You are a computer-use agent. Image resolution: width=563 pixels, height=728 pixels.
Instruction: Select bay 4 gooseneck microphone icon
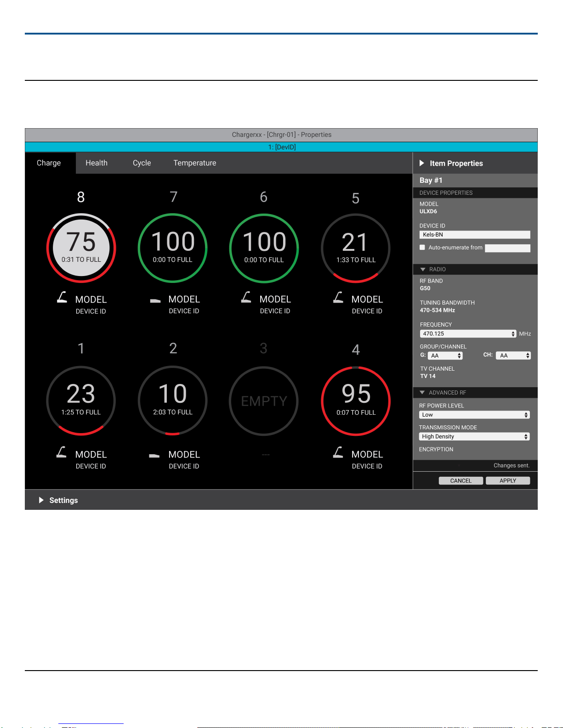coord(338,452)
